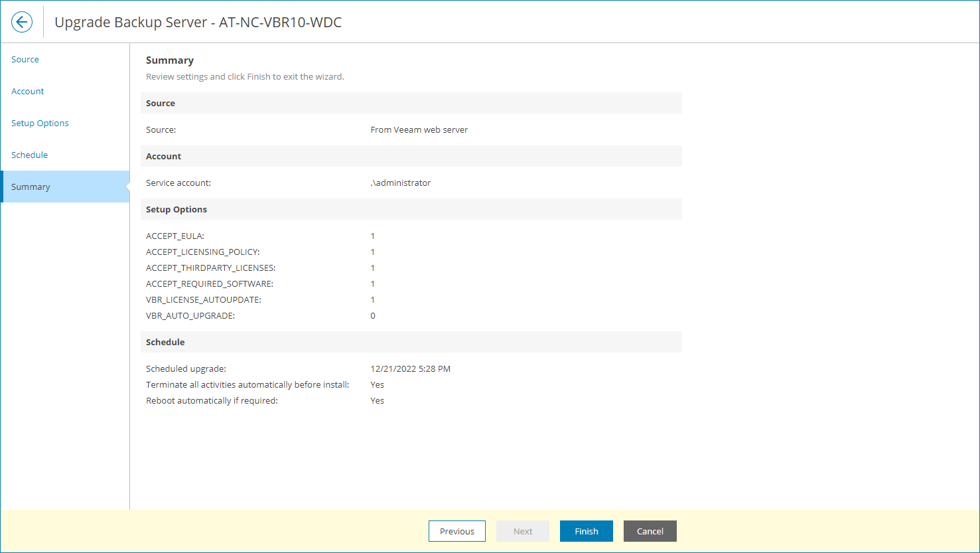This screenshot has width=980, height=553.
Task: Click the Schedule section header
Action: (x=165, y=342)
